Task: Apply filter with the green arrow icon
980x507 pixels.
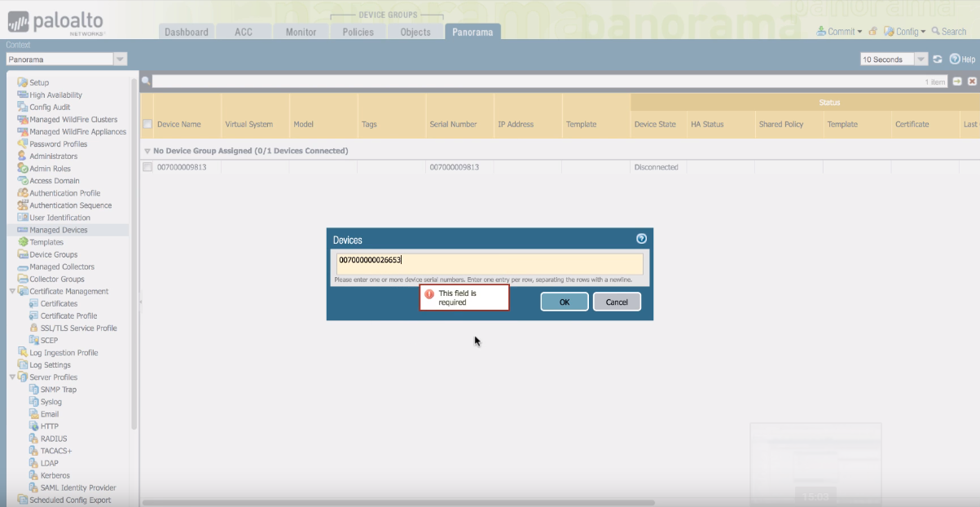Action: 957,82
